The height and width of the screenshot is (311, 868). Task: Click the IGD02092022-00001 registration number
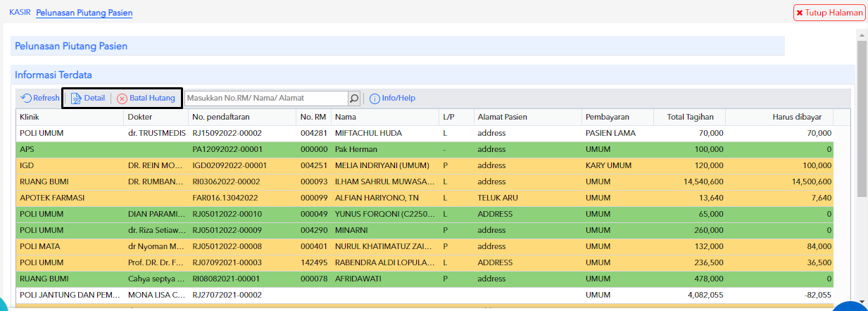click(x=229, y=165)
